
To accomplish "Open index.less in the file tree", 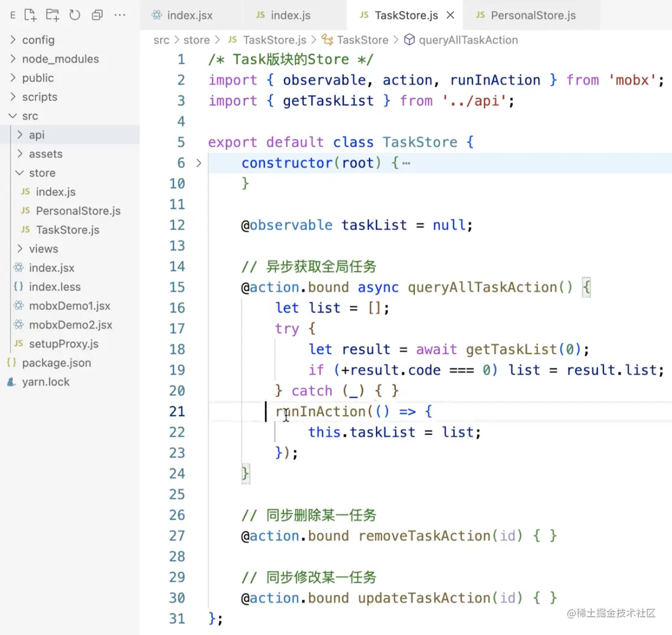I will pyautogui.click(x=70, y=287).
